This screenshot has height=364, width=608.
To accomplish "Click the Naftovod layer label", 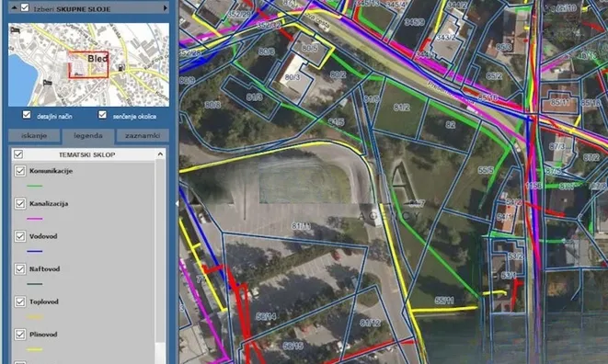I will point(44,269).
